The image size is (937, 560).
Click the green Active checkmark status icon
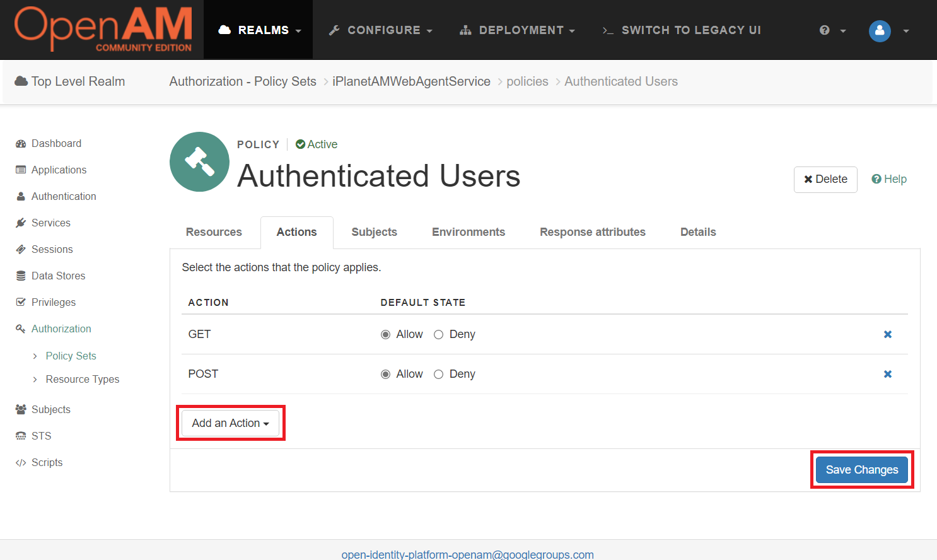[301, 144]
